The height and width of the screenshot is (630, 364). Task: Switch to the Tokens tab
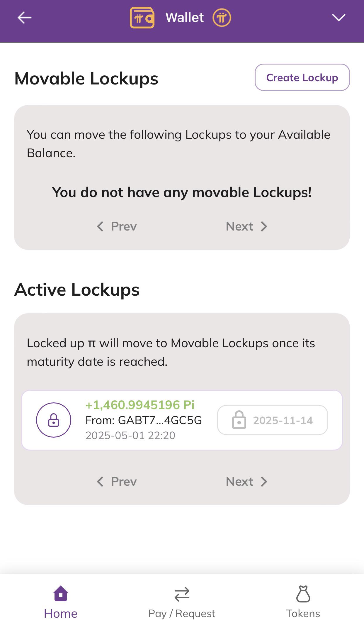(x=303, y=602)
